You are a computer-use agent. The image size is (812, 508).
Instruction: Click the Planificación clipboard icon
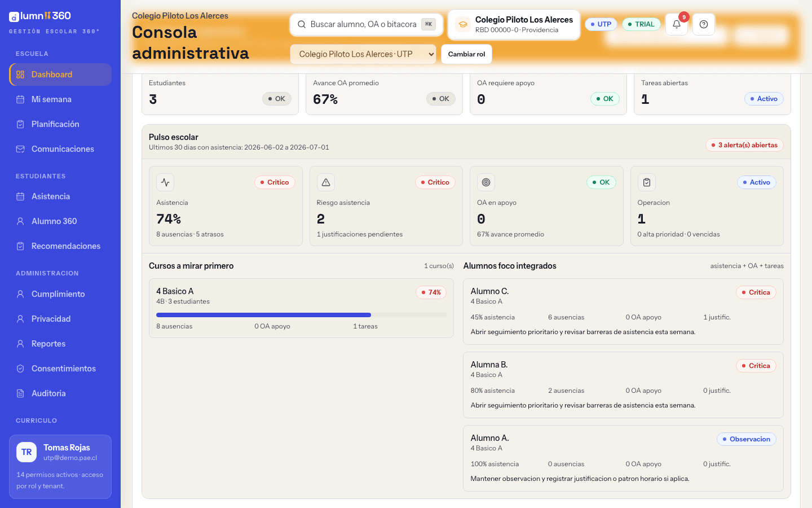tap(20, 124)
